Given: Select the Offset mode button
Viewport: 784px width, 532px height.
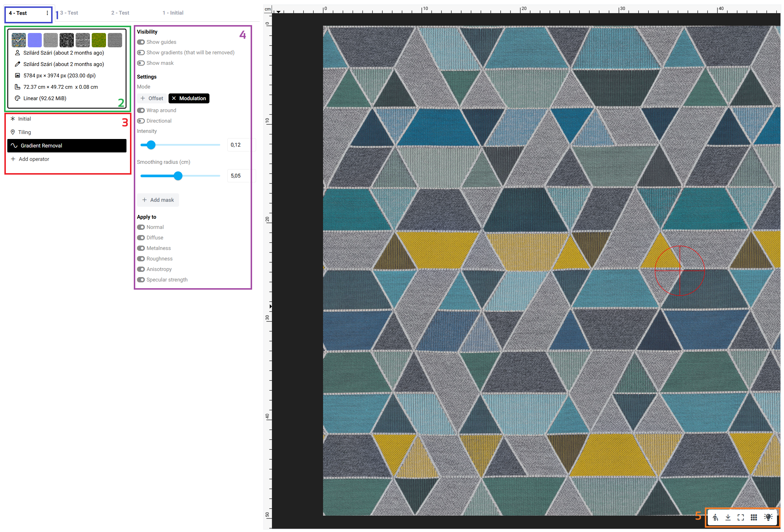Looking at the screenshot, I should point(152,98).
